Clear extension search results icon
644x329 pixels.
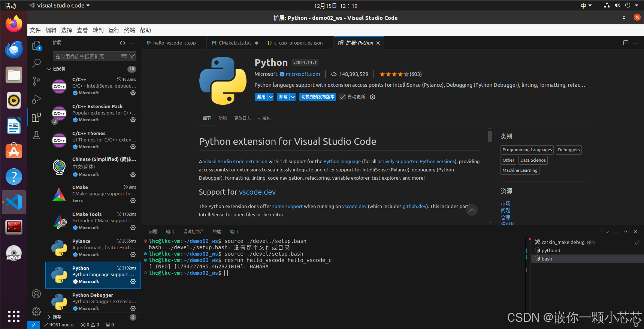pyautogui.click(x=124, y=56)
